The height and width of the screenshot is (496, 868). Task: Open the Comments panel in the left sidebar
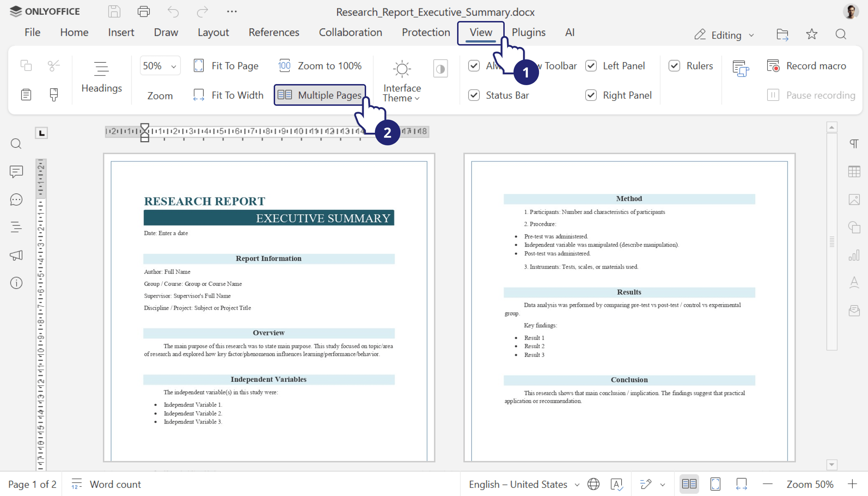16,172
